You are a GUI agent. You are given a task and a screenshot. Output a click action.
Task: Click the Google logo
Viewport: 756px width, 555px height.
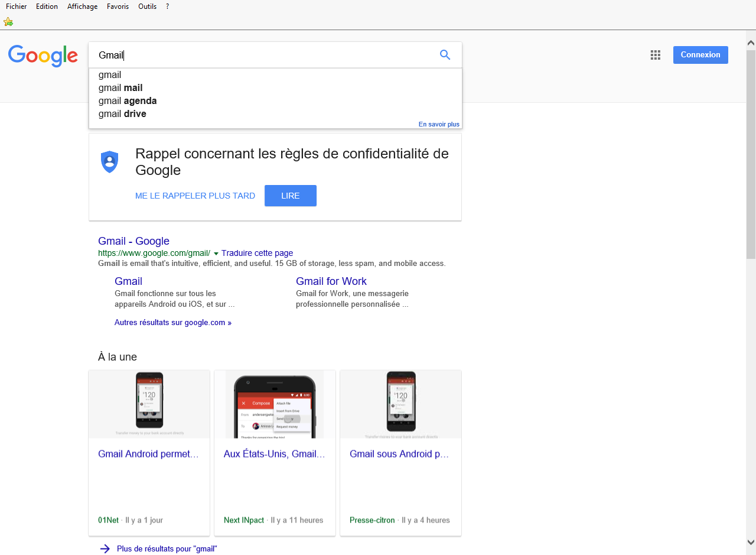[43, 56]
